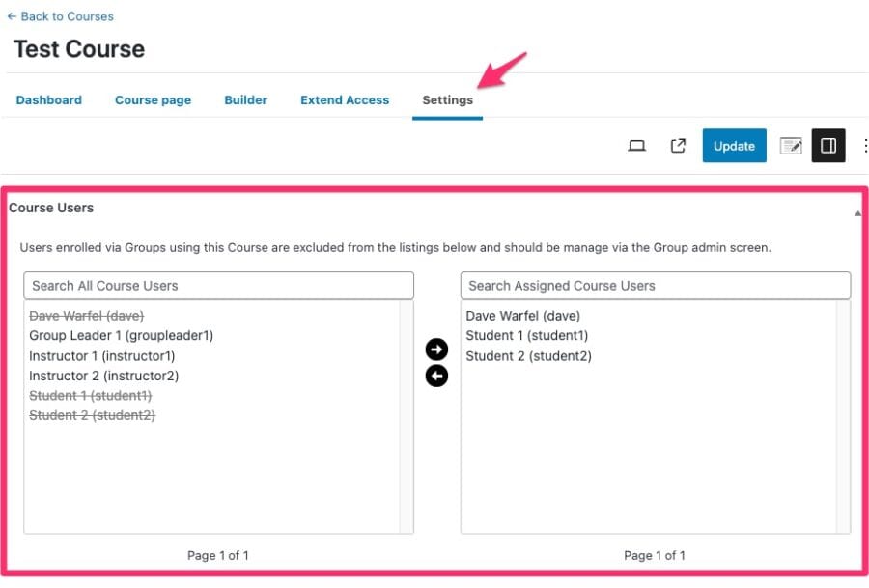Open the Extend Access tab
869x588 pixels.
coord(345,99)
